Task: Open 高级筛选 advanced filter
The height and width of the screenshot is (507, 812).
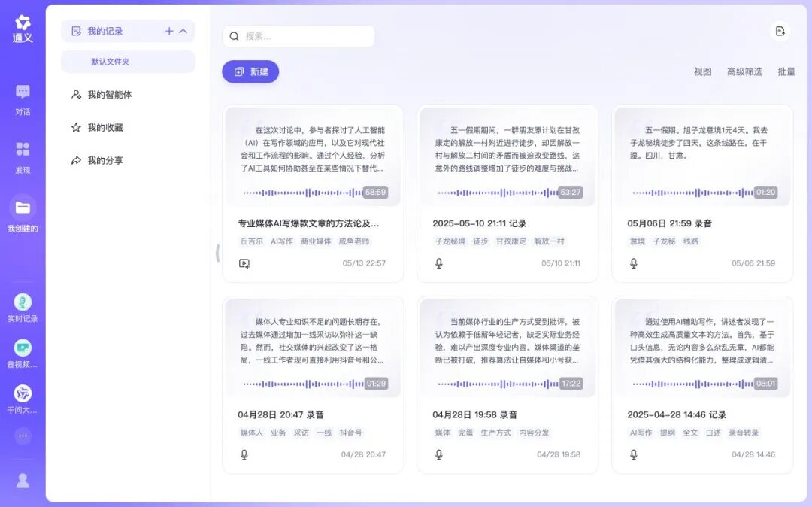Action: (x=744, y=72)
